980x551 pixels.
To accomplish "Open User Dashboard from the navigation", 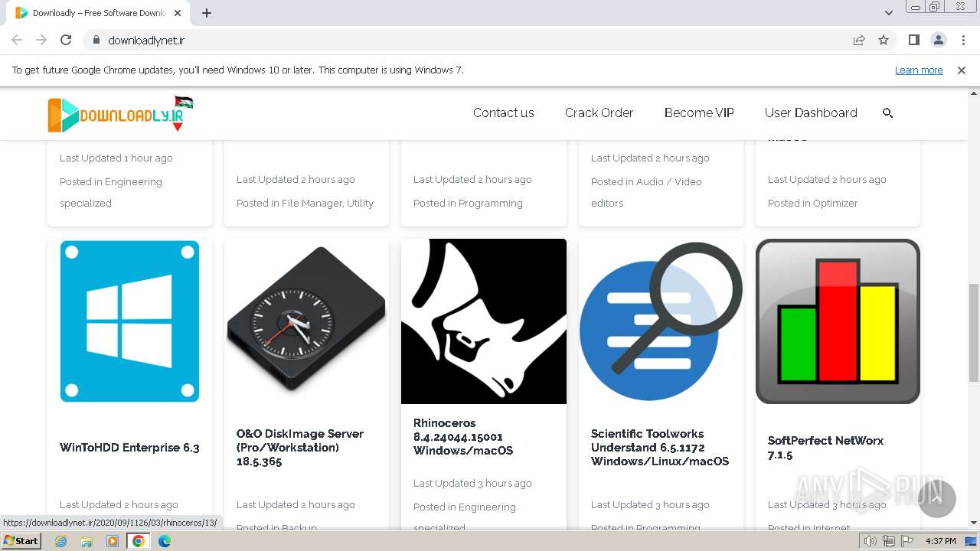I will pyautogui.click(x=811, y=113).
